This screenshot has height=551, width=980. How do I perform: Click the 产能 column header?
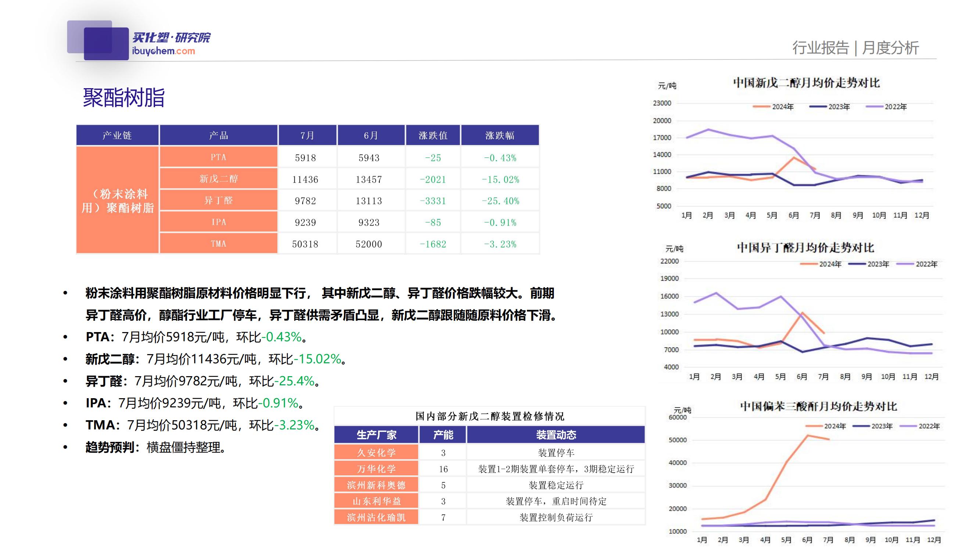point(443,435)
